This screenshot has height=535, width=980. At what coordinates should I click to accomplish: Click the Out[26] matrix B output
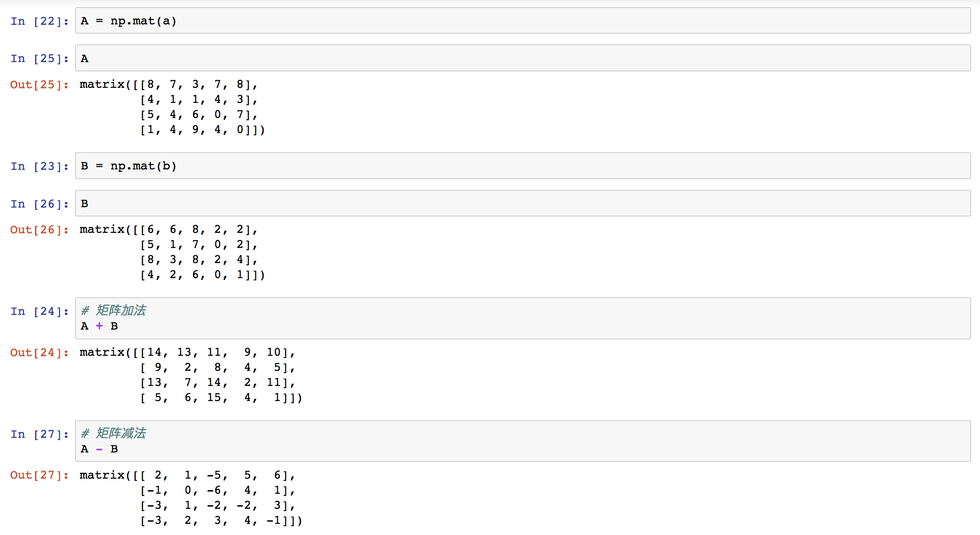click(x=172, y=252)
